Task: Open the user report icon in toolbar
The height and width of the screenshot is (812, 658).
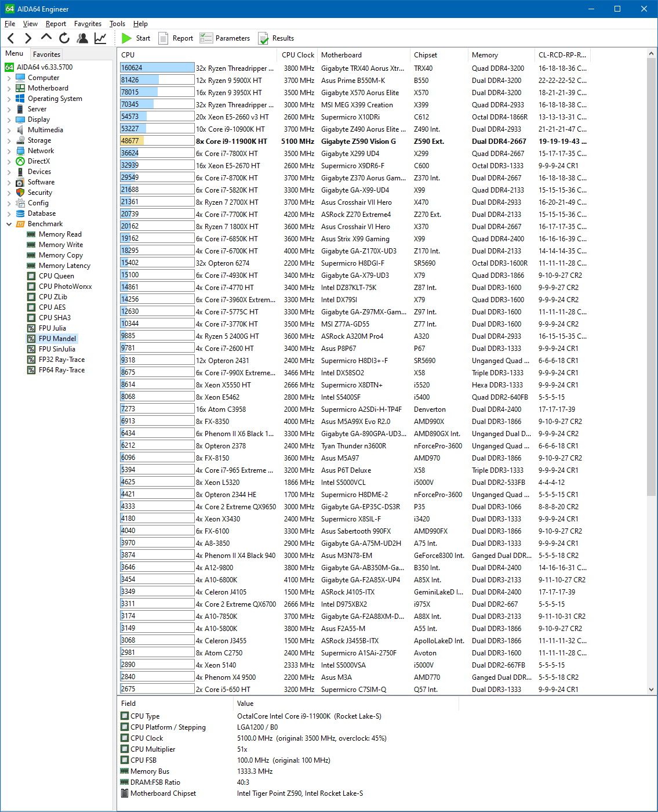Action: click(82, 38)
